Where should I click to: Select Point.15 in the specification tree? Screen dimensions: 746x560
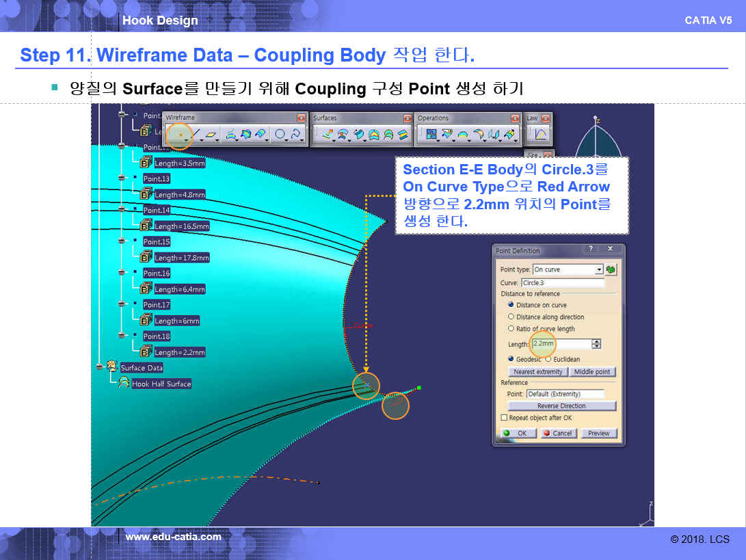point(157,242)
